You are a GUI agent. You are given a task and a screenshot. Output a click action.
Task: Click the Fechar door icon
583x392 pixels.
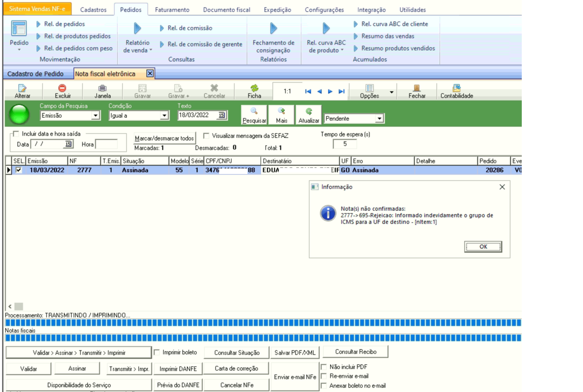point(417,88)
